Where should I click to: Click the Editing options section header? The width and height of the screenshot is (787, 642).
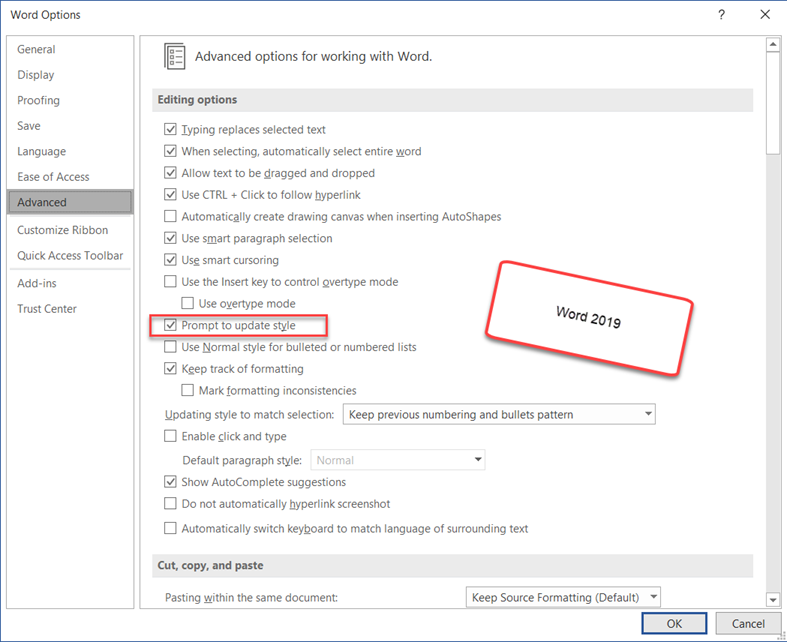coord(452,99)
